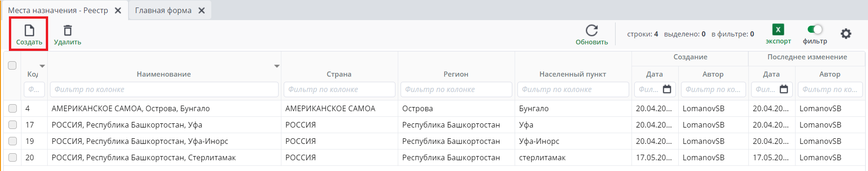Switch to the Главная форма tab
The image size is (868, 171).
tap(163, 10)
